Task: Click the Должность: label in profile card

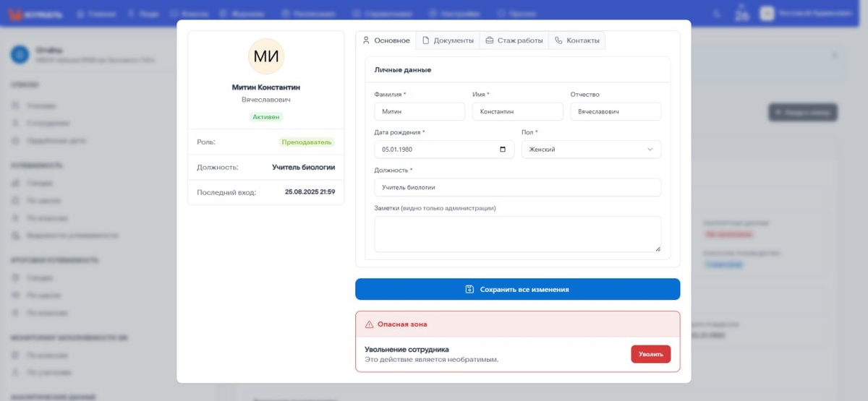Action: 217,167
